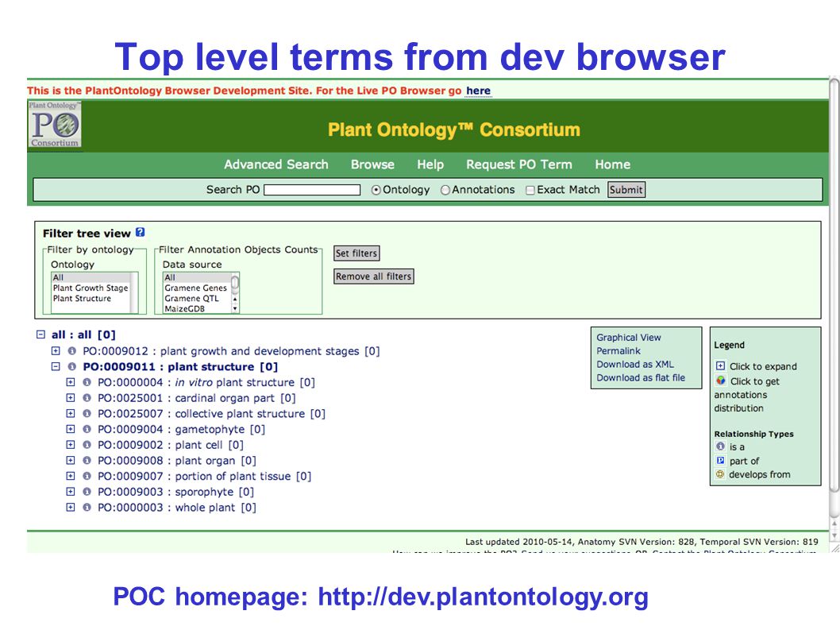Click the 'part of' relationship icon in legend

(721, 460)
